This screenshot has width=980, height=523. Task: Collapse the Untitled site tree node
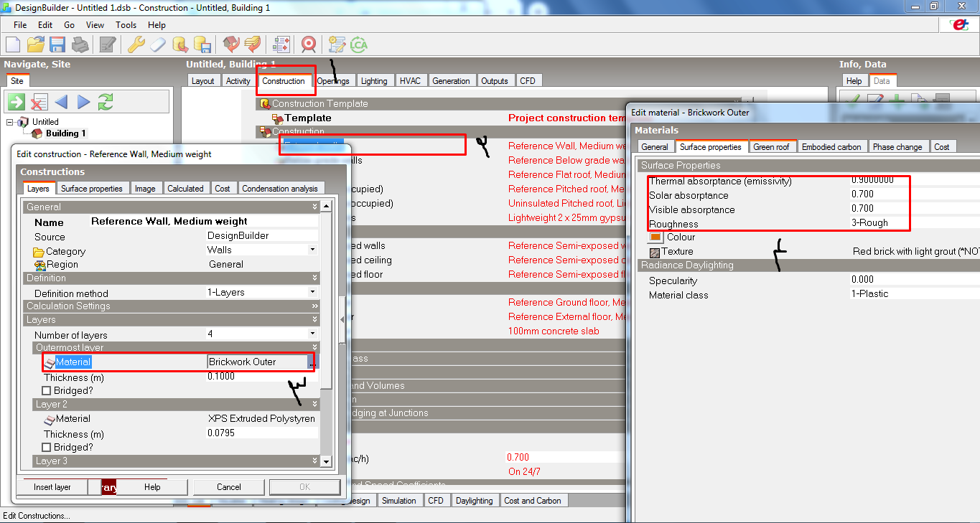click(10, 122)
